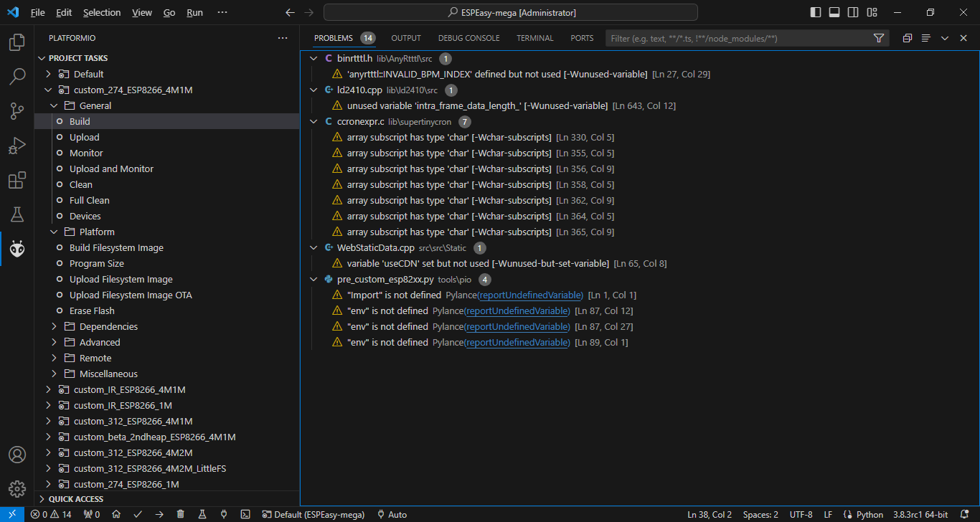Click PlatformIO Upload arrow in status bar
Image resolution: width=980 pixels, height=522 pixels.
[x=159, y=514]
